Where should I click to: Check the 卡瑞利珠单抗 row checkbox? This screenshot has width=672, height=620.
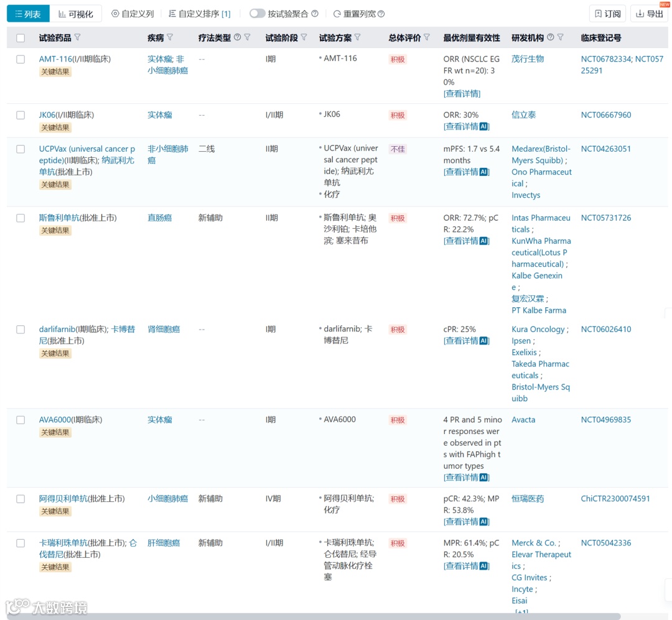[x=21, y=543]
